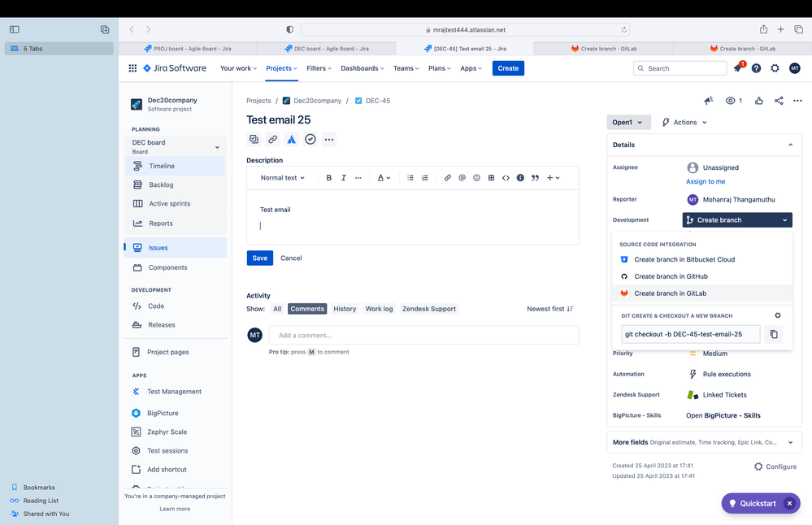Viewport: 812px width, 525px height.
Task: Open the Dashboards menu
Action: [x=362, y=68]
